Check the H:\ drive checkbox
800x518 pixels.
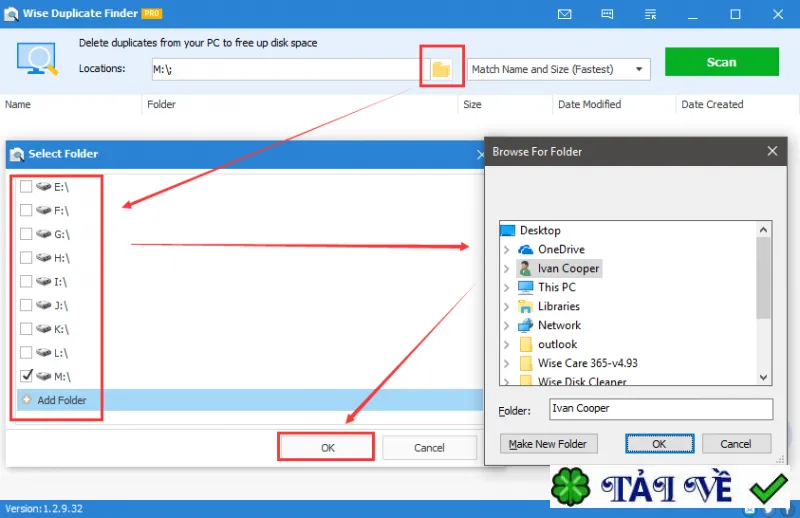pyautogui.click(x=26, y=257)
